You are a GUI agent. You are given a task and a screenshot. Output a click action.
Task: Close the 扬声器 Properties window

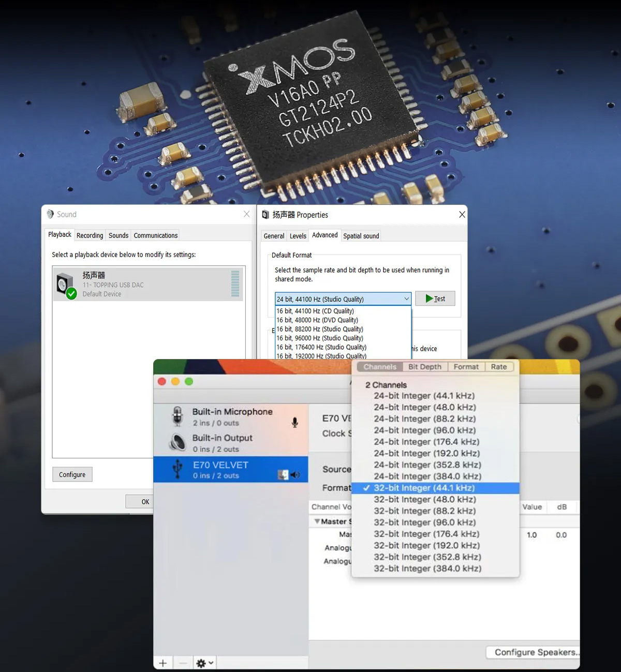(462, 215)
